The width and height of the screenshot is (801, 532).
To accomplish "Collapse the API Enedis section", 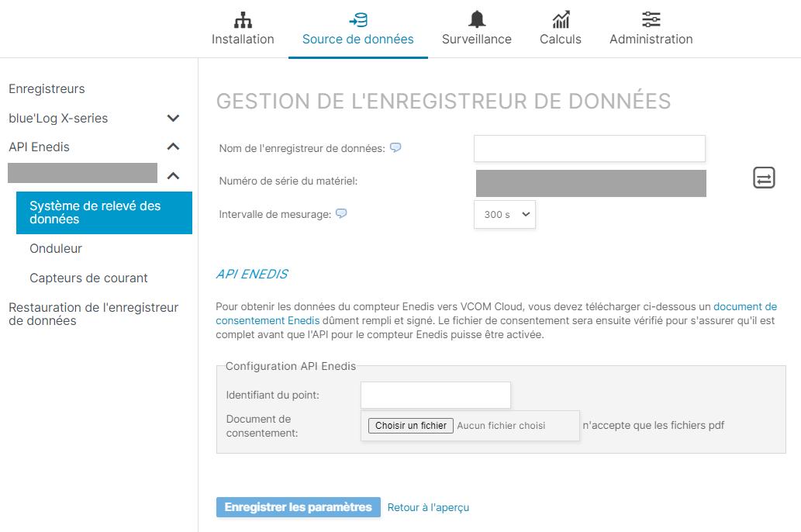I will click(x=174, y=147).
